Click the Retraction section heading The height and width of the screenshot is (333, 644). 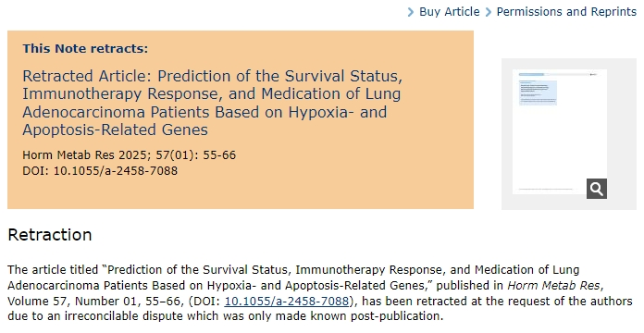(50, 235)
